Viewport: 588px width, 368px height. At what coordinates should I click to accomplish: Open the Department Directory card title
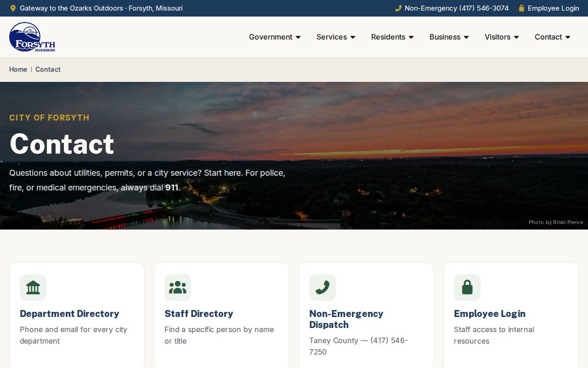(x=69, y=314)
